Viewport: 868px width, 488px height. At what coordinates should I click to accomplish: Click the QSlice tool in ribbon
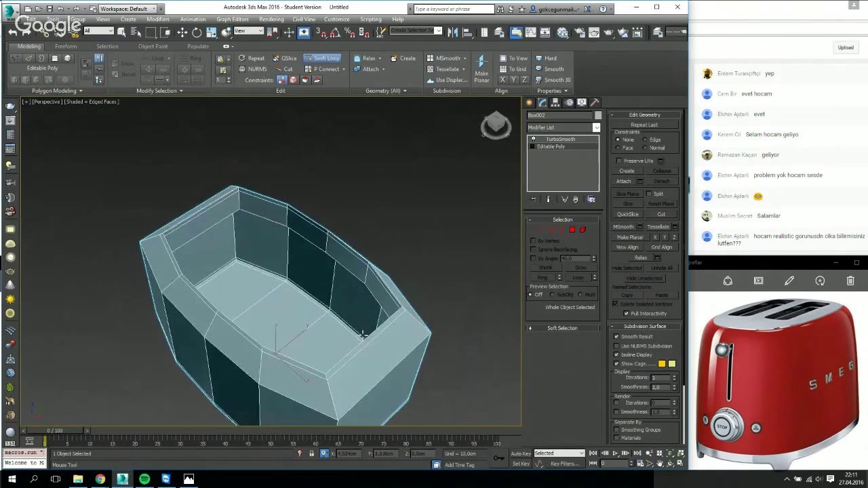pos(285,58)
